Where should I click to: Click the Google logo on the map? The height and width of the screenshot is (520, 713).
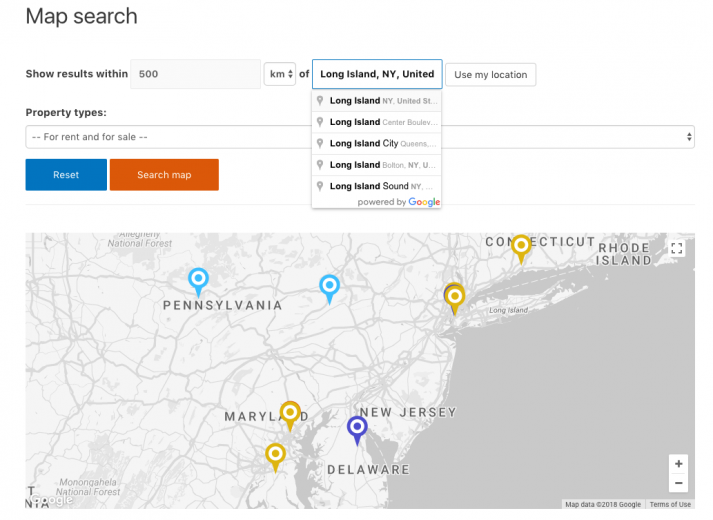pos(51,500)
